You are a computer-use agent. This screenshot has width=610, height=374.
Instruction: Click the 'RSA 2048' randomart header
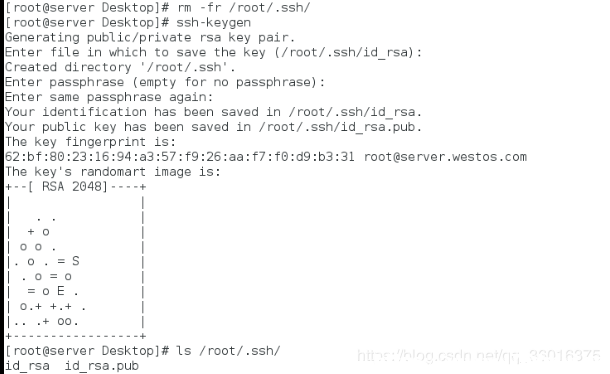[74, 187]
